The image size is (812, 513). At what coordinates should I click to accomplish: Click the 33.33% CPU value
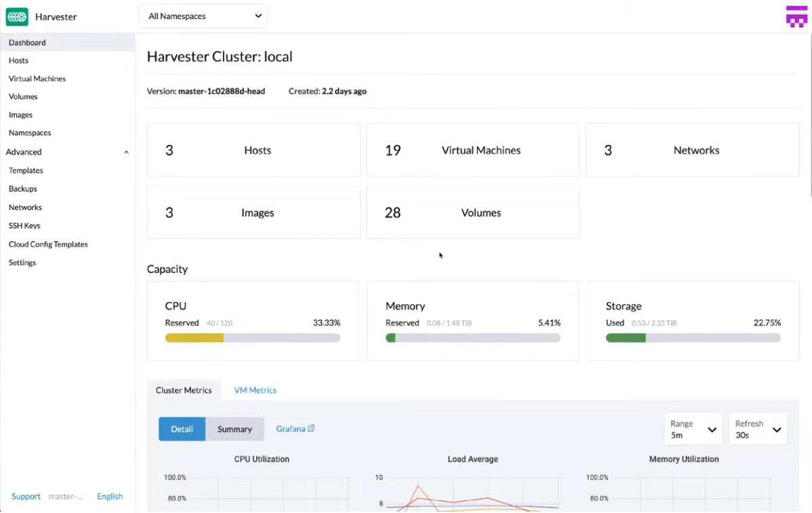(326, 323)
